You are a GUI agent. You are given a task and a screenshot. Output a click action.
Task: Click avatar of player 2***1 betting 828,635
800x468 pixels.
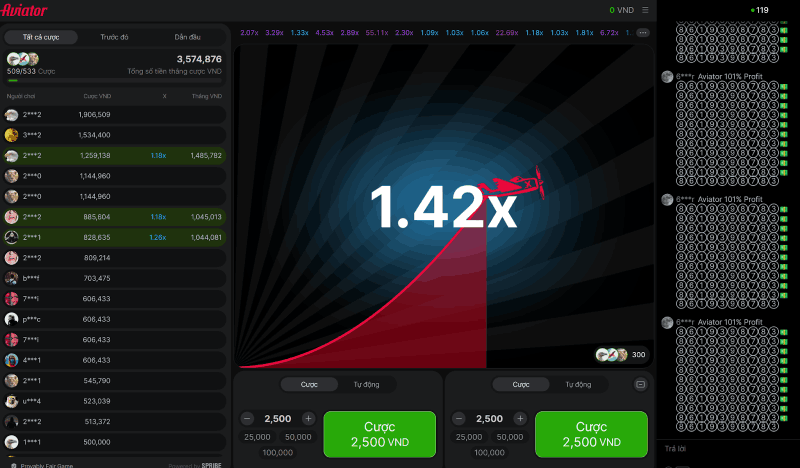coord(11,237)
